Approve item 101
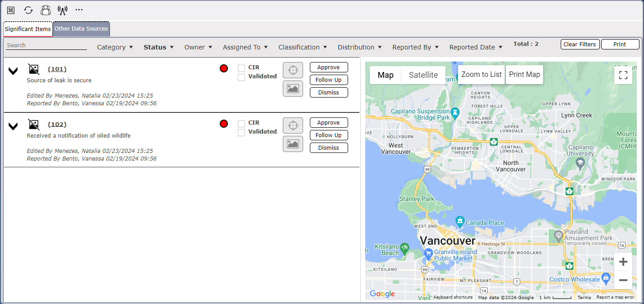The height and width of the screenshot is (304, 644). [329, 67]
